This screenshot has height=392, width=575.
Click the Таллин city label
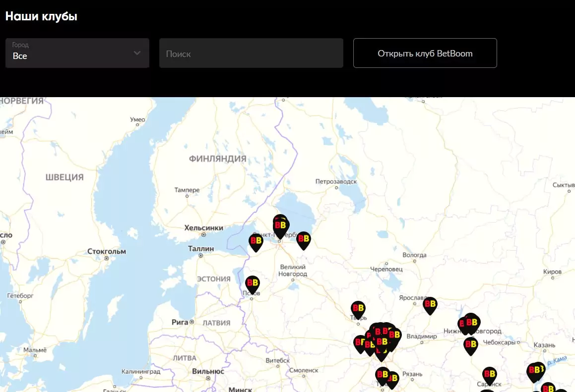(x=201, y=249)
